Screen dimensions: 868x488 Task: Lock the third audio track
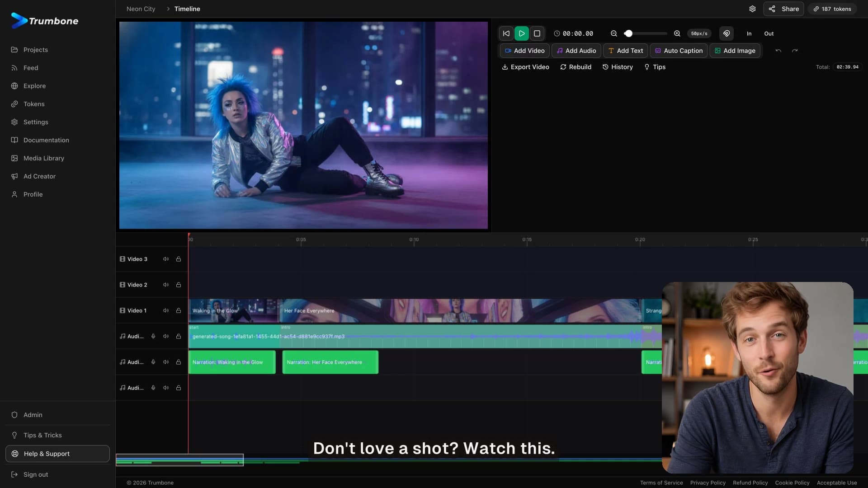point(179,388)
